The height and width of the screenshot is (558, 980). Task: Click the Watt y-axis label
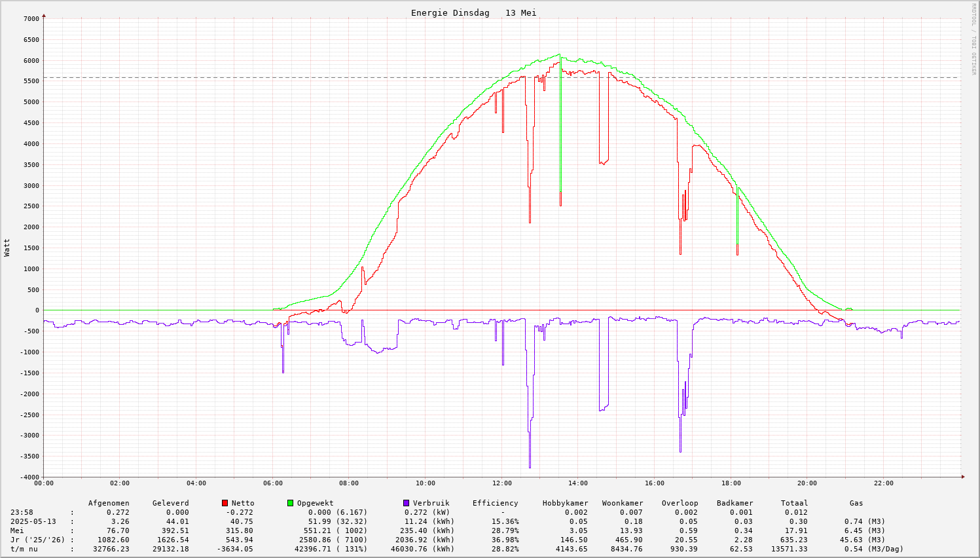7,248
